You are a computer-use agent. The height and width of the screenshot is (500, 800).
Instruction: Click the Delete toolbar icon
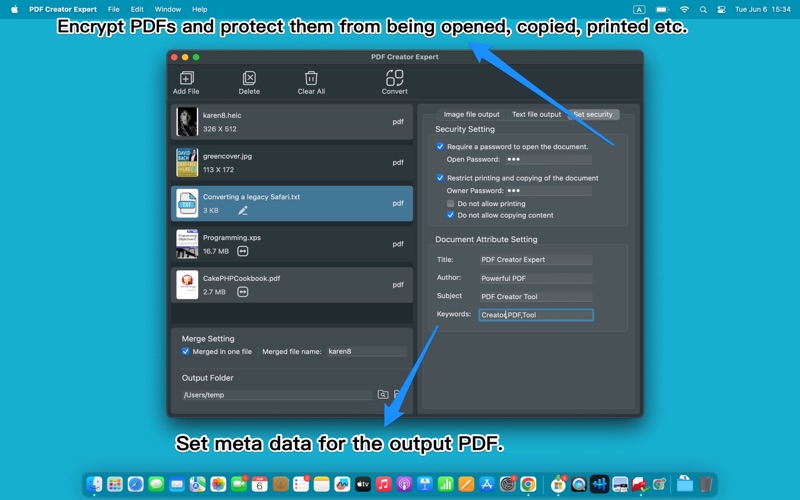[249, 78]
